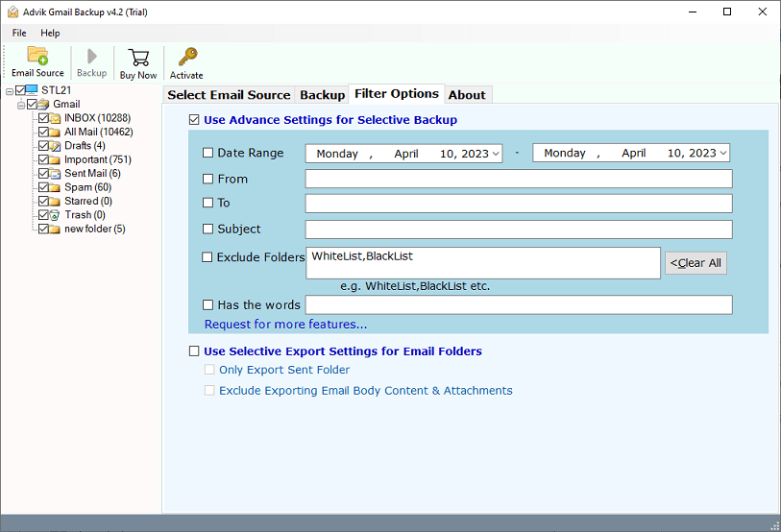Click the Activate key icon
Viewport: 781px width, 532px height.
tap(187, 57)
